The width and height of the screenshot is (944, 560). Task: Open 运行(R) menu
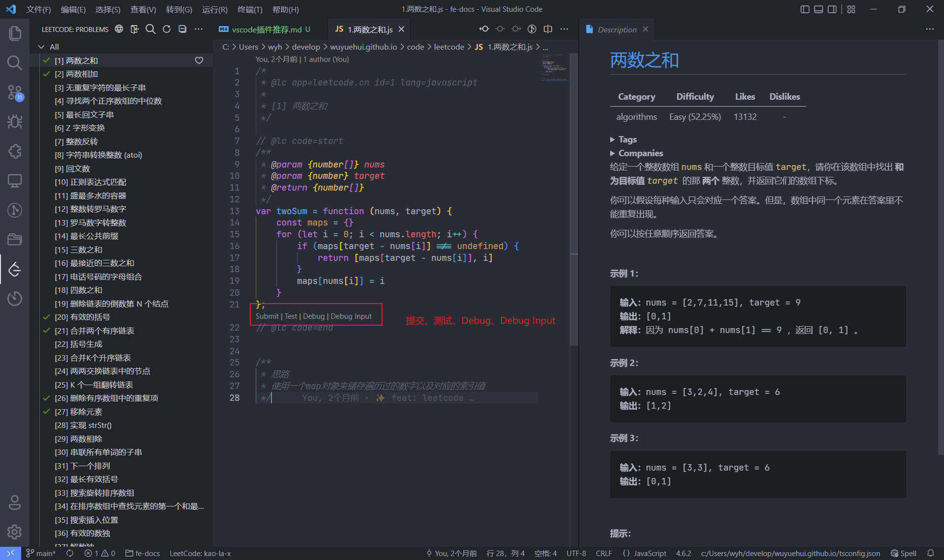point(215,9)
